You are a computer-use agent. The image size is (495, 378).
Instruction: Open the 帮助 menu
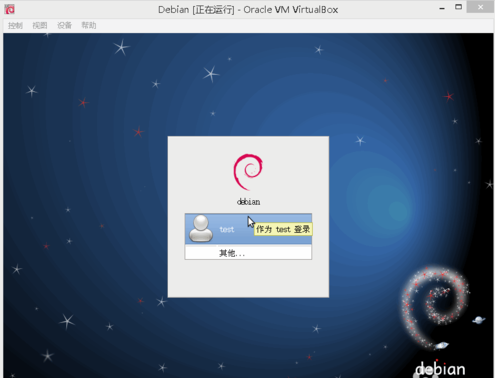(x=89, y=25)
